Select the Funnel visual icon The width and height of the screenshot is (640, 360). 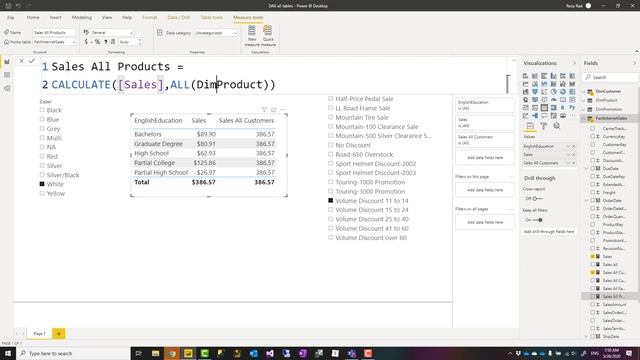pyautogui.click(x=535, y=92)
